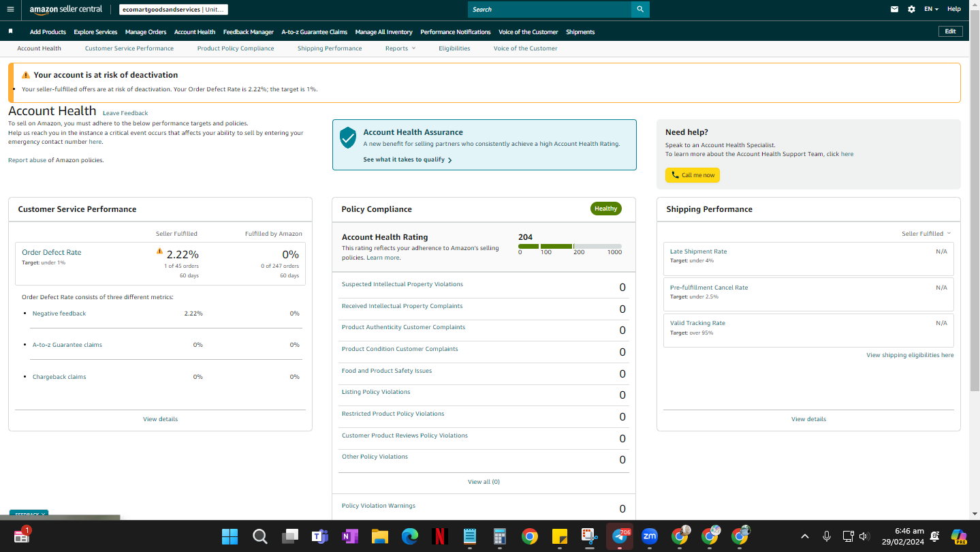Click the Amazon Seller Central logo
The height and width of the screenshot is (552, 980).
66,10
